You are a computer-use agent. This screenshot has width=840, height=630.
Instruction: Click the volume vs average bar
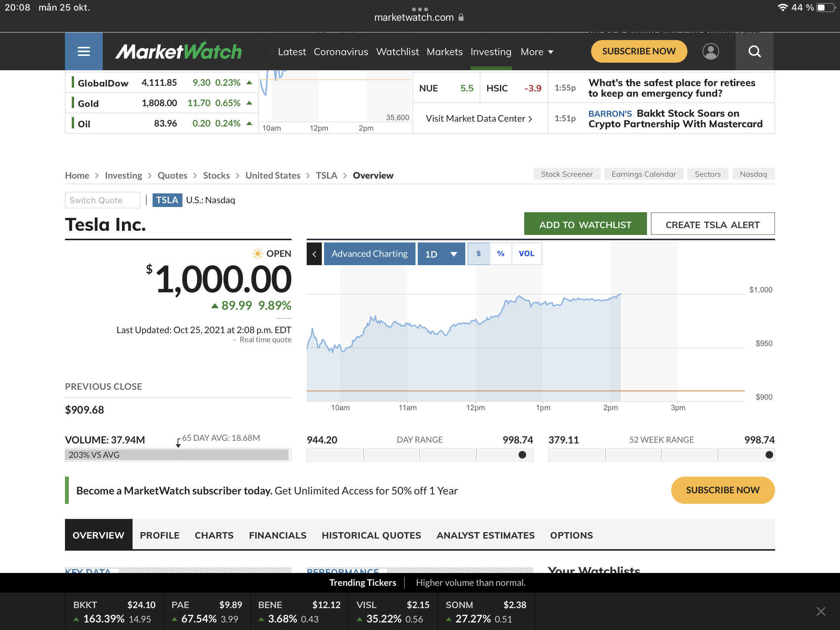(x=178, y=454)
